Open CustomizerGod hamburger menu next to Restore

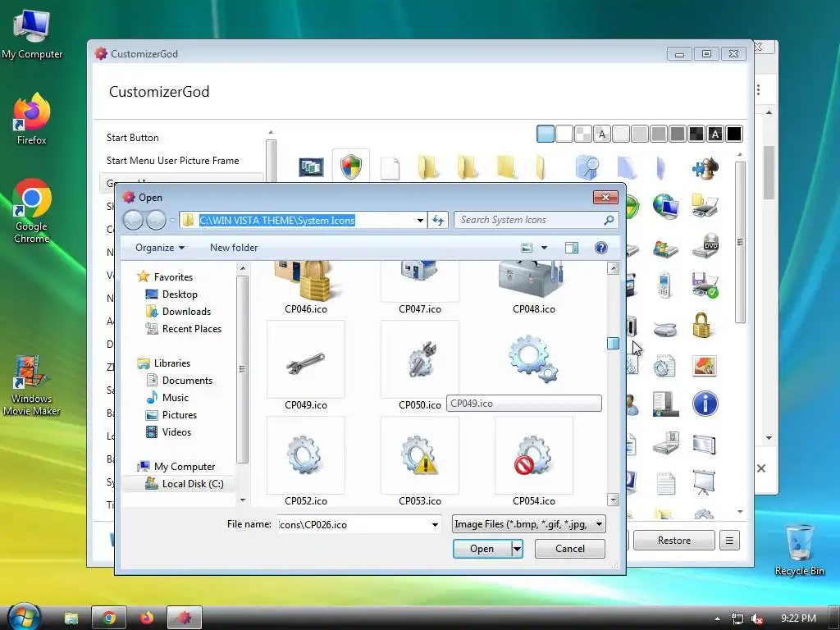point(729,540)
